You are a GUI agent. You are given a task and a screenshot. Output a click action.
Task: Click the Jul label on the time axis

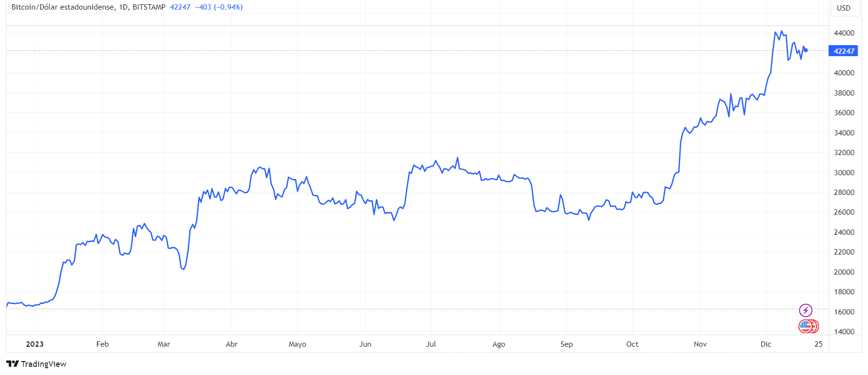coord(431,344)
